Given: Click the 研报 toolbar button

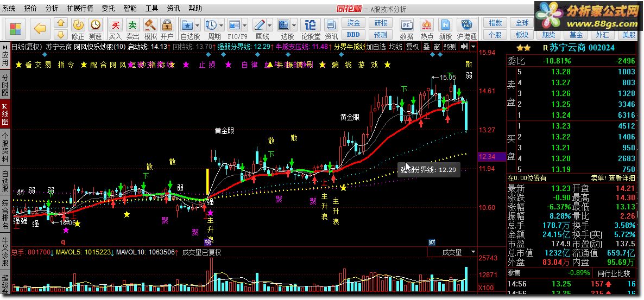Looking at the screenshot, I should pos(380,23).
